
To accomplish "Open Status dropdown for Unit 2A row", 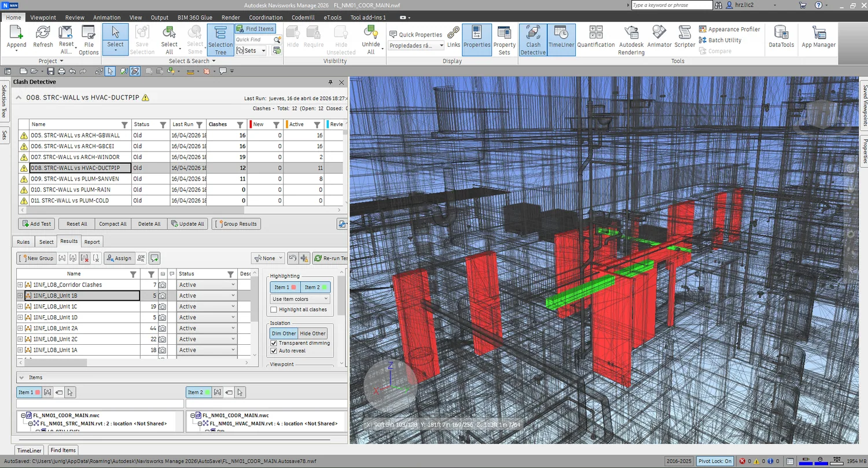I will 207,328.
